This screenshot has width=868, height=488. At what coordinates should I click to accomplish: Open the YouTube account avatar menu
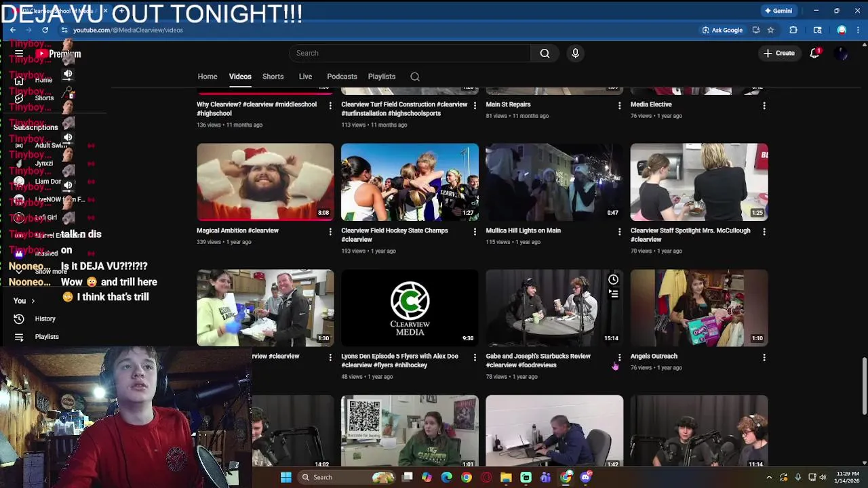tap(842, 54)
